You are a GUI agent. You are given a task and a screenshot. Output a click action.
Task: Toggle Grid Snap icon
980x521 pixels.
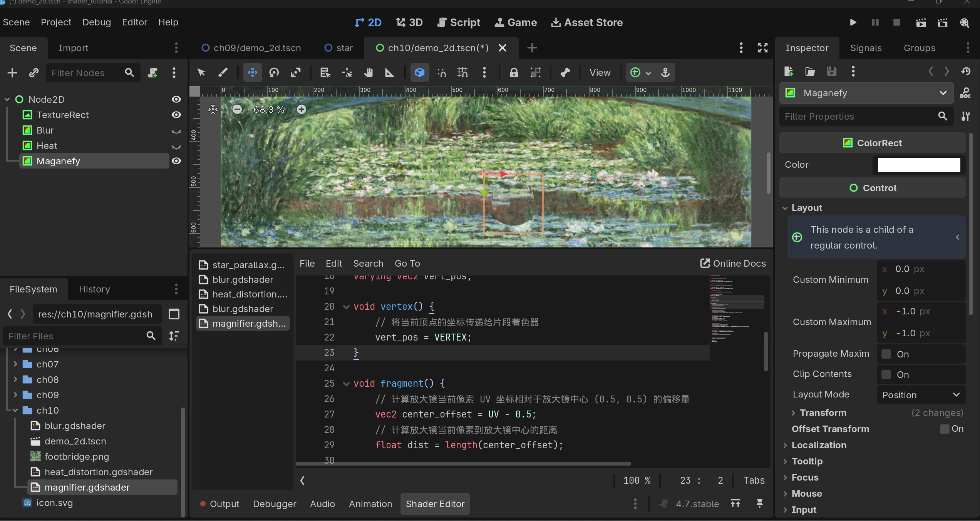click(x=462, y=72)
